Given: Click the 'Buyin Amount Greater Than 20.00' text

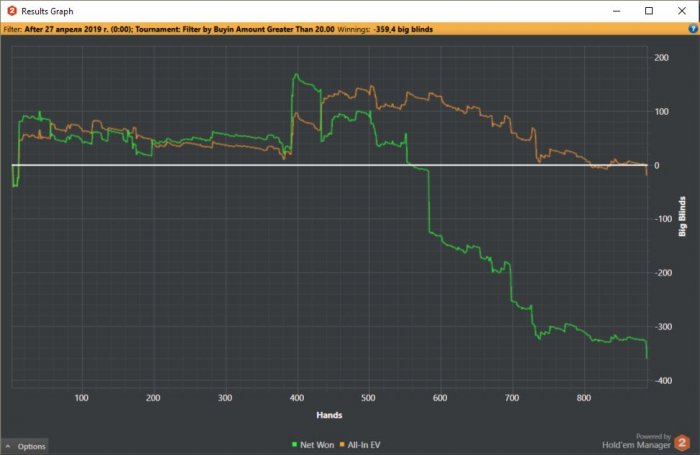Looking at the screenshot, I should click(x=274, y=29).
